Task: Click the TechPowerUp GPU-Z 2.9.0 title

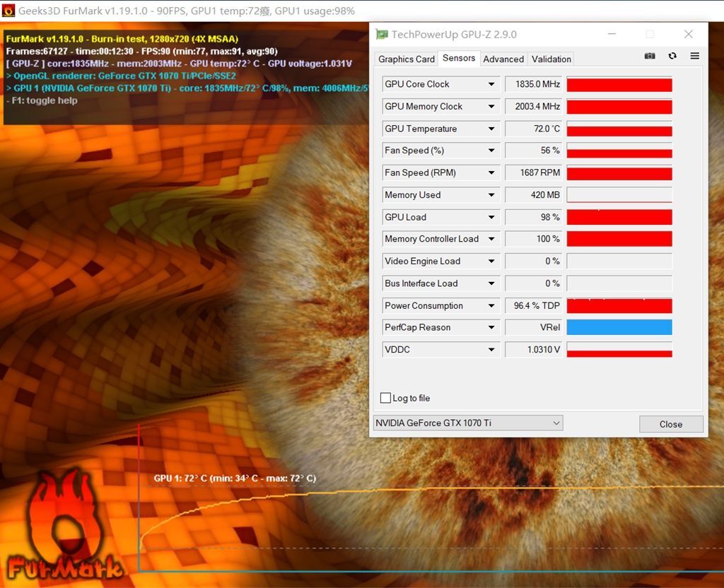Action: click(x=454, y=34)
